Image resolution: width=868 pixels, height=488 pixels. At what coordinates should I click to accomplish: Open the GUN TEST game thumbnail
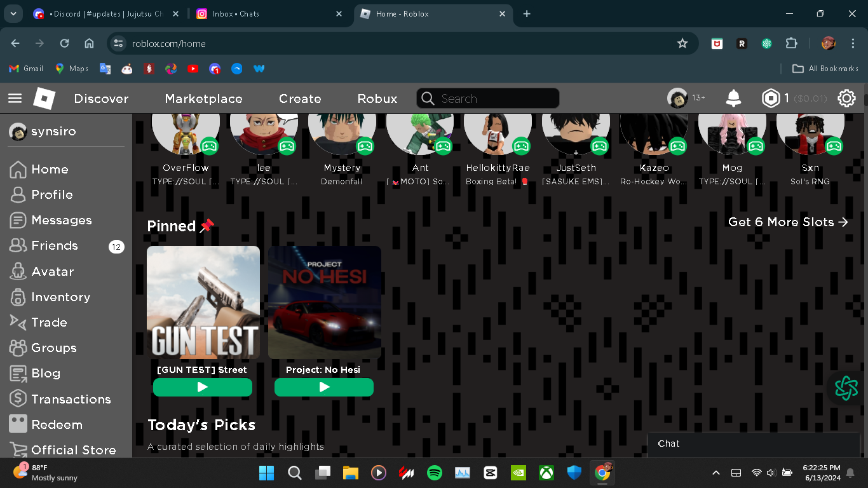203,302
